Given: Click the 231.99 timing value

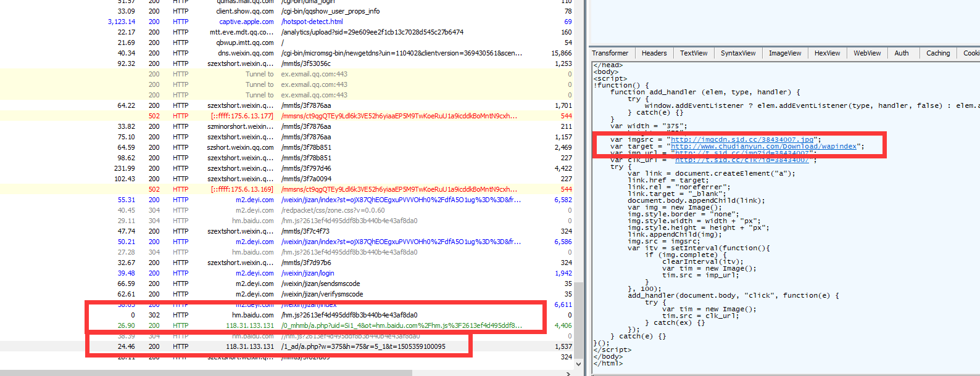Looking at the screenshot, I should coord(125,168).
